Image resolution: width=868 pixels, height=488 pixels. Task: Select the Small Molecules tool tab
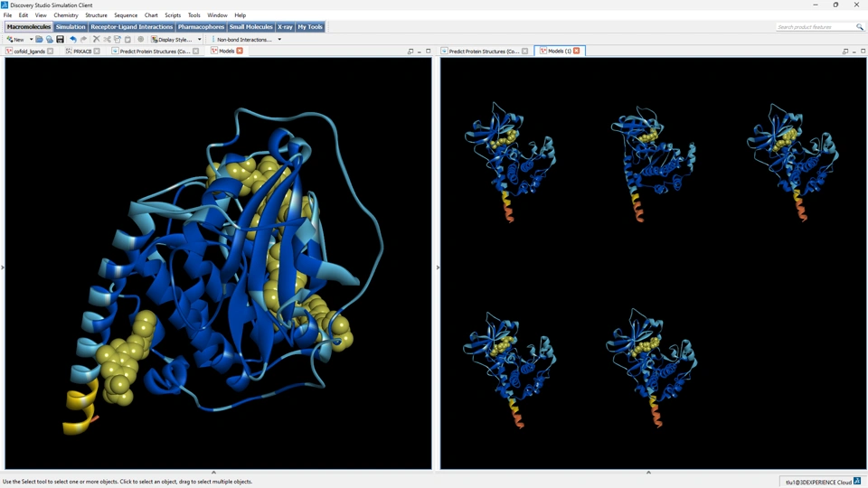250,26
